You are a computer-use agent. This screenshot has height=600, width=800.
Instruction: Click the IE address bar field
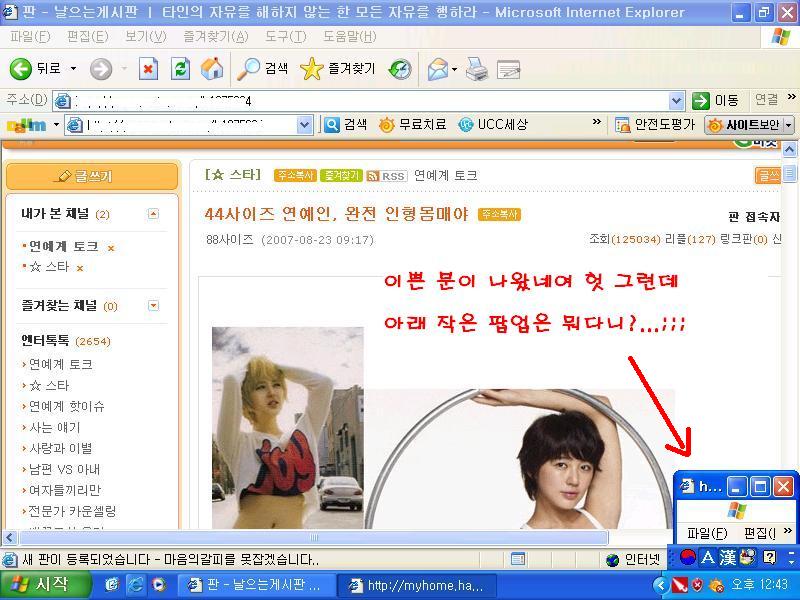pyautogui.click(x=361, y=101)
